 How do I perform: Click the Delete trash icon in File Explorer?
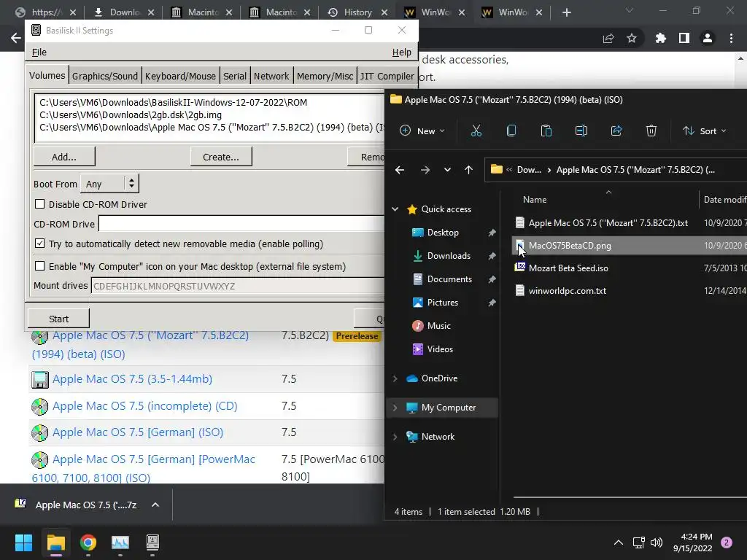coord(651,131)
